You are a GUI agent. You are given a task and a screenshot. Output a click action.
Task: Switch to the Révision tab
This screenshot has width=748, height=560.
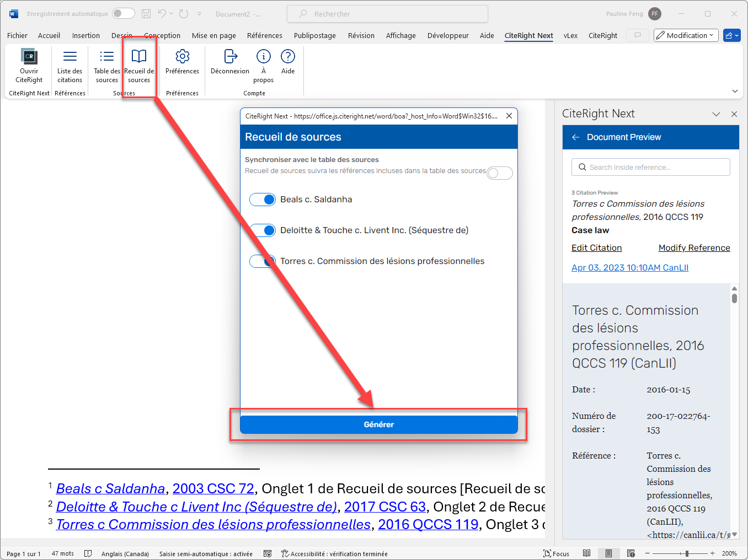pos(361,35)
